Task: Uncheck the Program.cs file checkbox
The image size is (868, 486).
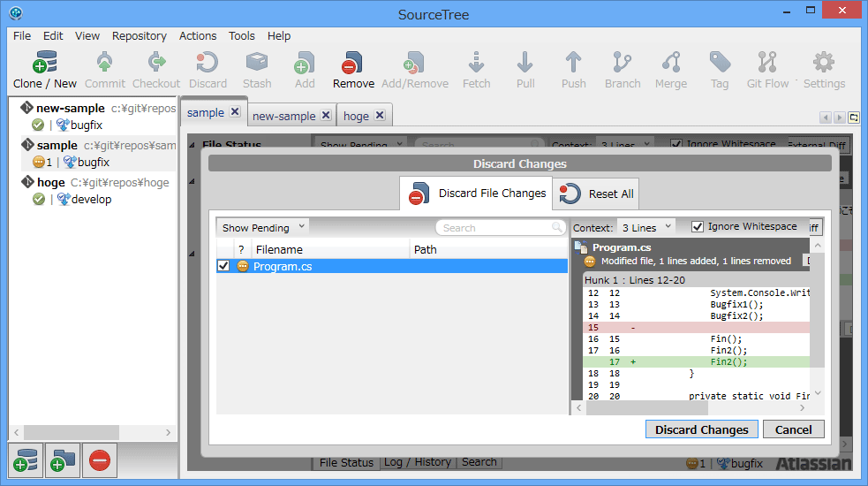Action: (223, 266)
